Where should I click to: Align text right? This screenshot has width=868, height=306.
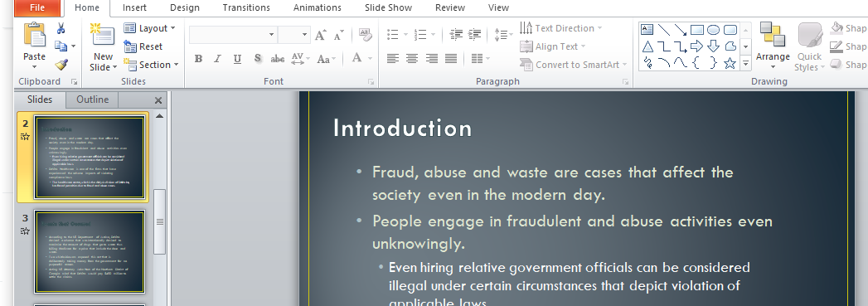(432, 58)
